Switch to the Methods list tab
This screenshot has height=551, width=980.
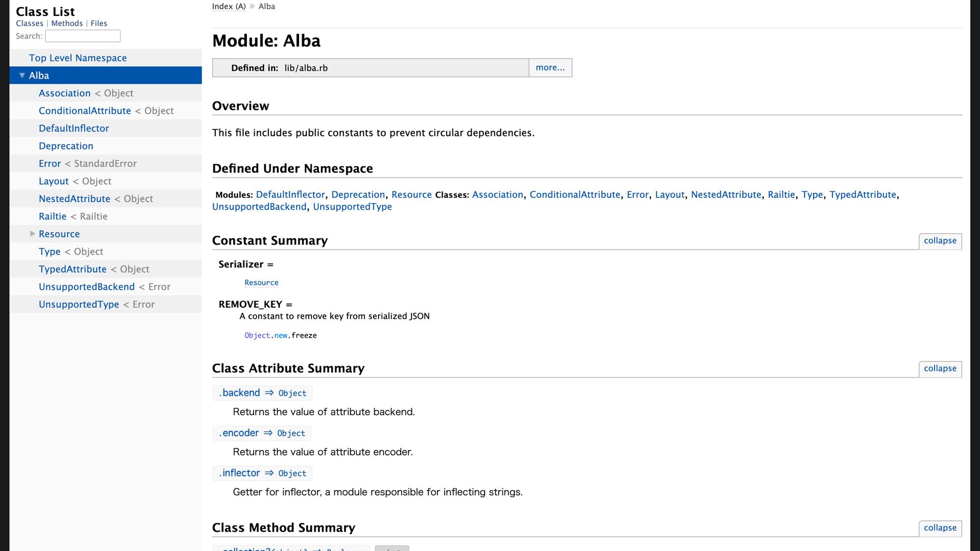pos(67,23)
